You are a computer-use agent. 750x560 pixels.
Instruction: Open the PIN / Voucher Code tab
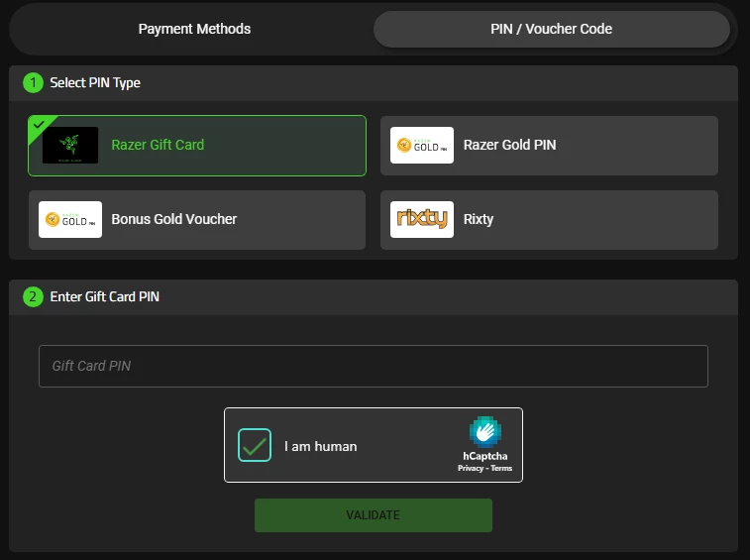[552, 29]
